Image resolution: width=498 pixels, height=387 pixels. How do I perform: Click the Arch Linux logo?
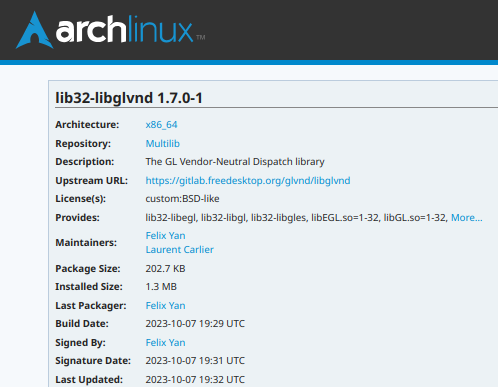click(x=110, y=30)
